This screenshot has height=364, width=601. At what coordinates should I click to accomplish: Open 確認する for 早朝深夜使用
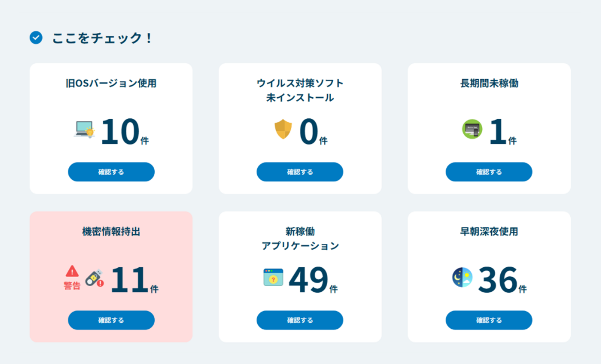click(x=489, y=320)
